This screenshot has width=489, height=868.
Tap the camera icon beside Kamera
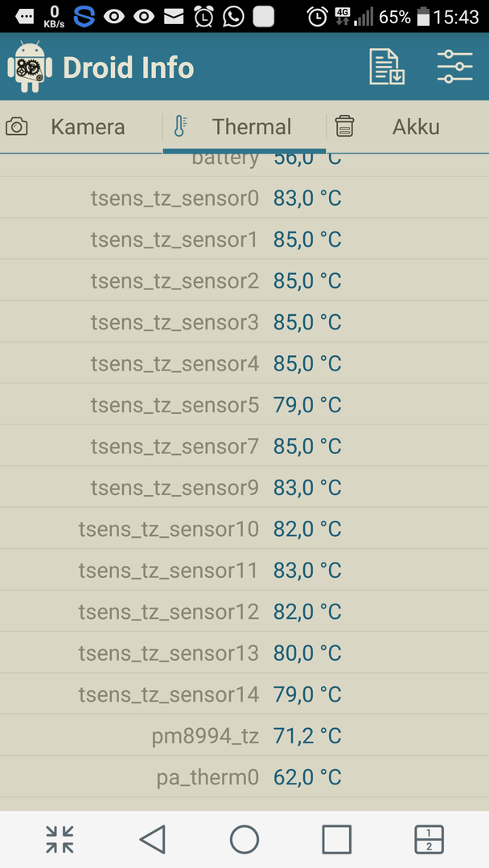pyautogui.click(x=17, y=127)
